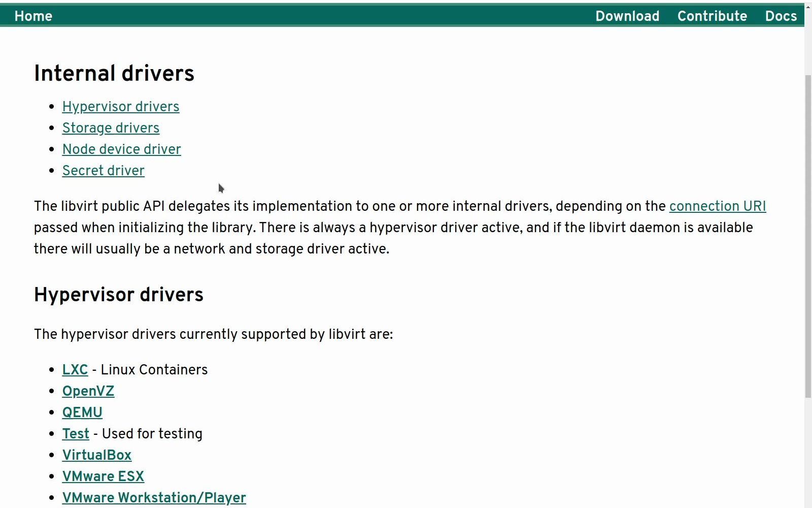Click the Internal drivers heading
The image size is (812, 508).
point(114,73)
